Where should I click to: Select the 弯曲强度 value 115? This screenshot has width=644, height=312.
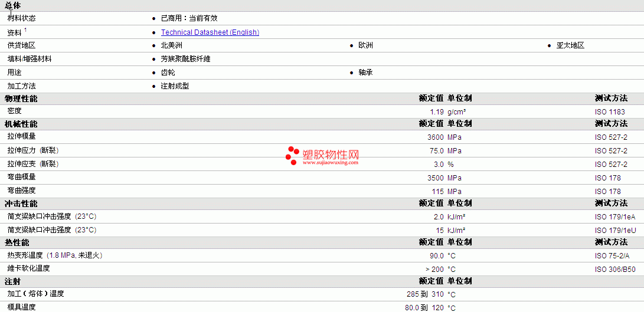438,191
